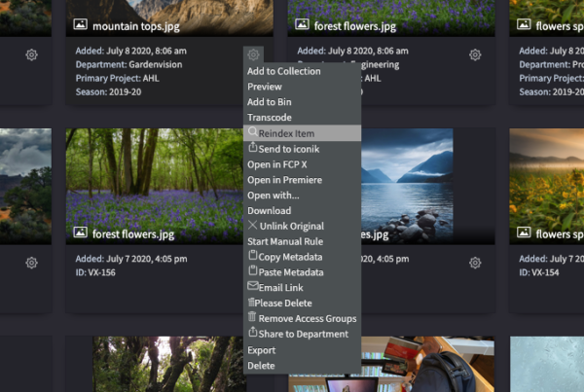Screen dimensions: 584x392
Task: Choose Transcode from the context menu
Action: (270, 118)
